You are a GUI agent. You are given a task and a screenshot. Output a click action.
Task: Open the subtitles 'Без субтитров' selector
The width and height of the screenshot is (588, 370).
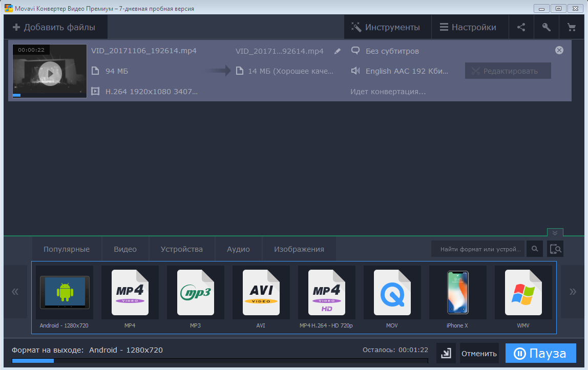(x=392, y=51)
